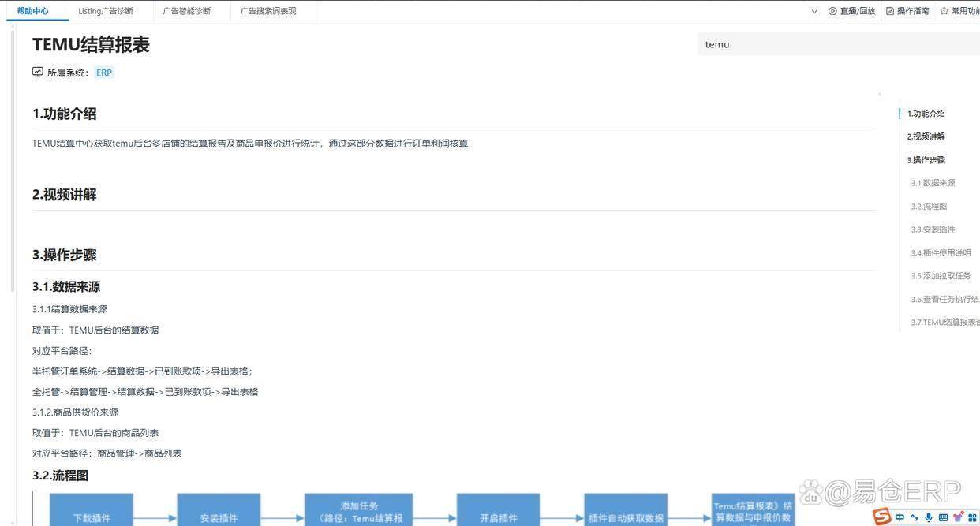The height and width of the screenshot is (526, 980).
Task: Click the text 取值于：TEMU后台的结算数据
Action: pos(95,330)
